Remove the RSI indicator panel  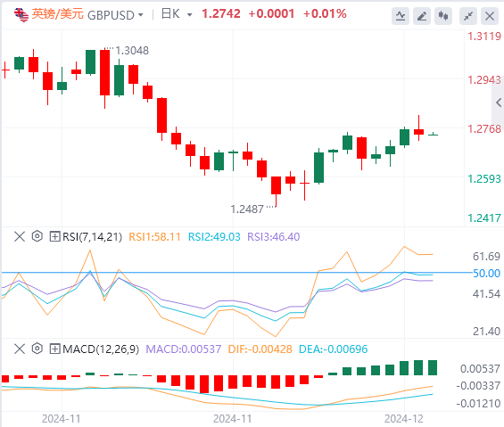(x=20, y=237)
